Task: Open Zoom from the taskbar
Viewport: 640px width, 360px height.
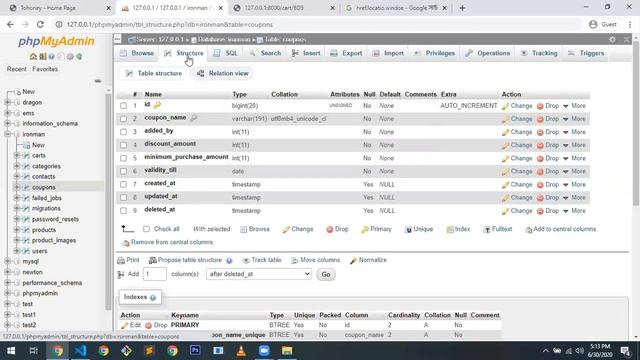Action: pyautogui.click(x=264, y=351)
